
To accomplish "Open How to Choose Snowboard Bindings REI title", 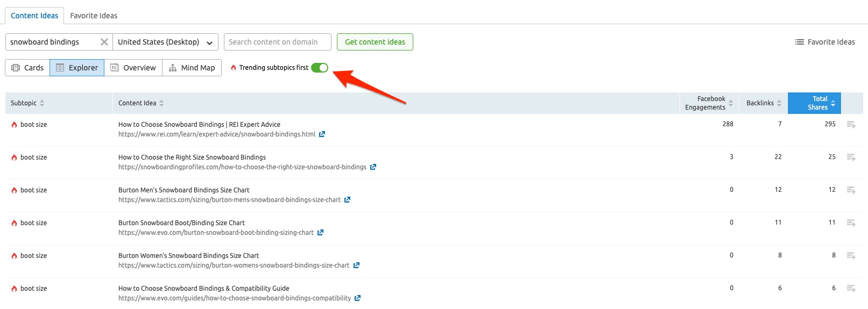I will pos(199,125).
